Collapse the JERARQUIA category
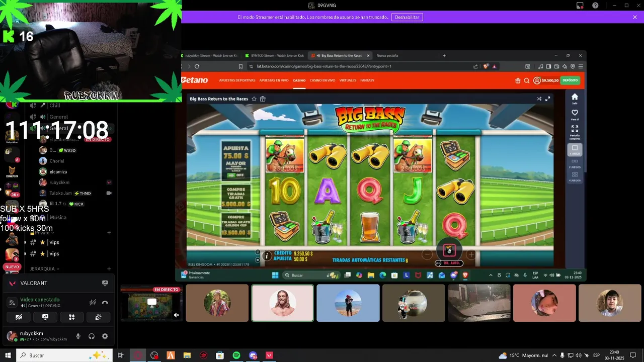 [x=44, y=269]
